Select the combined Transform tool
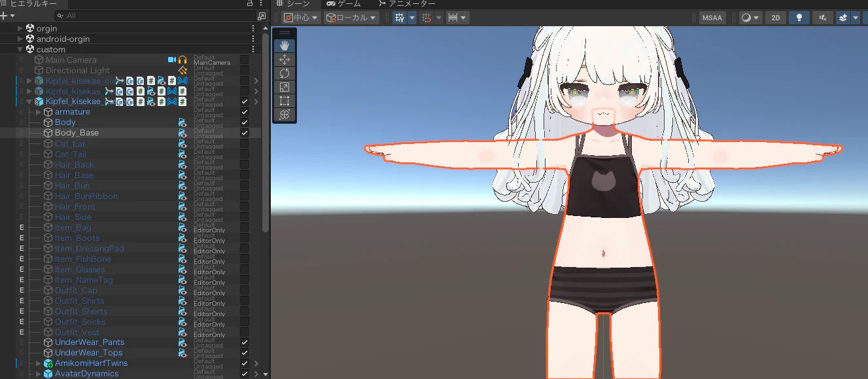This screenshot has width=868, height=379. coord(284,115)
